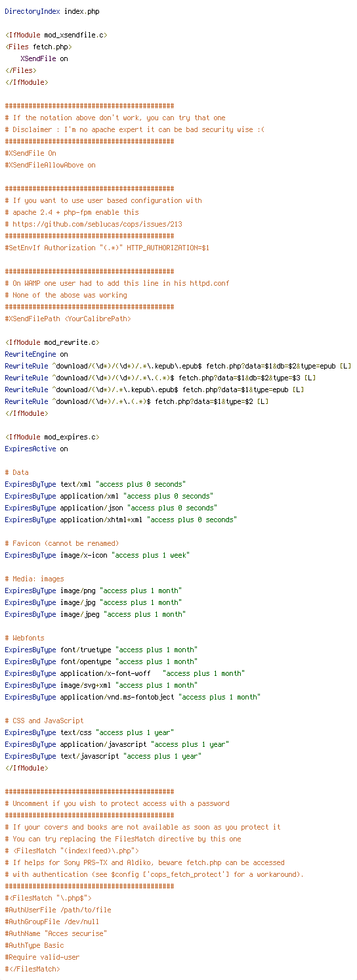This screenshot has width=357, height=980.
Task: Click the RewriteEngine on directive
Action: click(36, 354)
